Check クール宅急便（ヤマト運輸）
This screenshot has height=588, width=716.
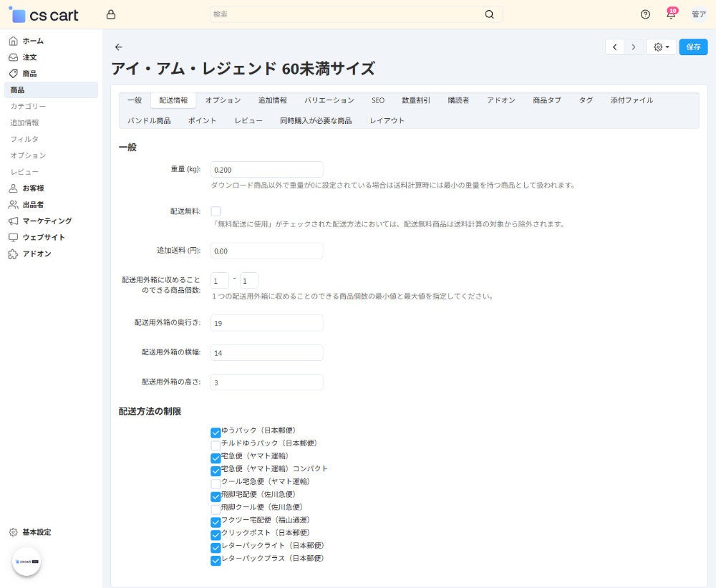click(216, 483)
